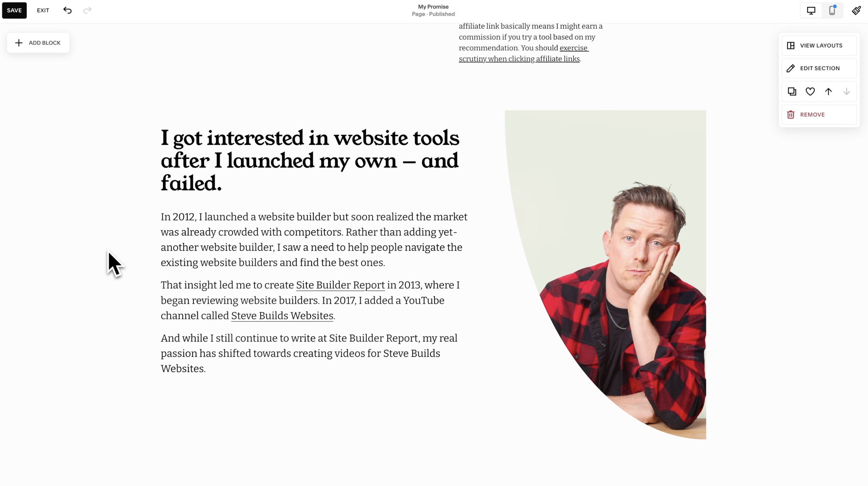Move section up with arrow icon
The width and height of the screenshot is (868, 486).
[x=828, y=92]
